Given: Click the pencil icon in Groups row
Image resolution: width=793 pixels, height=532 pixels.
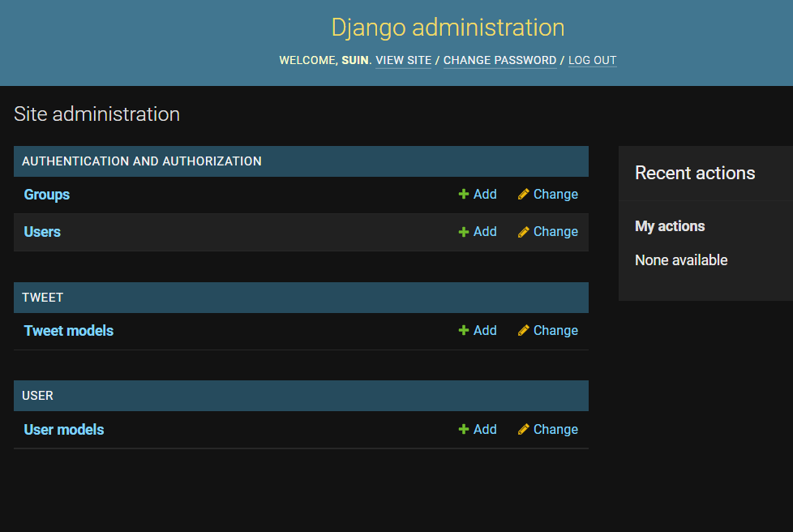Looking at the screenshot, I should 524,194.
